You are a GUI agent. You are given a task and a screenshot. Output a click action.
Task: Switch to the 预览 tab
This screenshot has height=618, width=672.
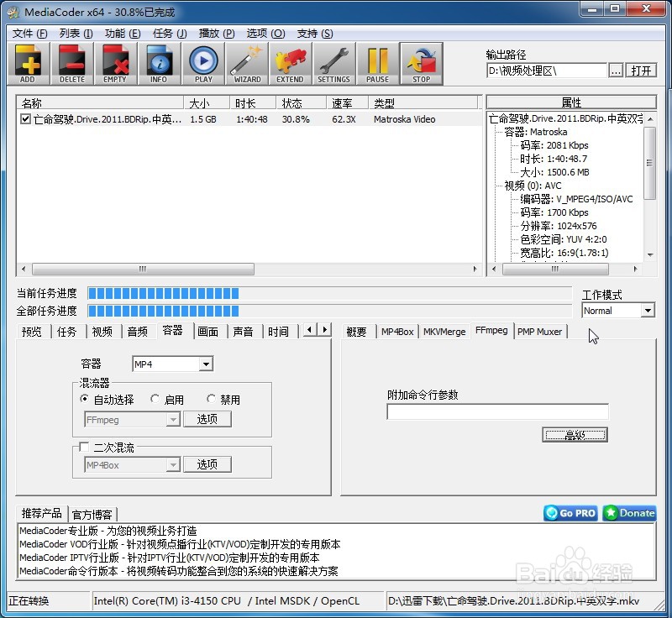pos(32,332)
